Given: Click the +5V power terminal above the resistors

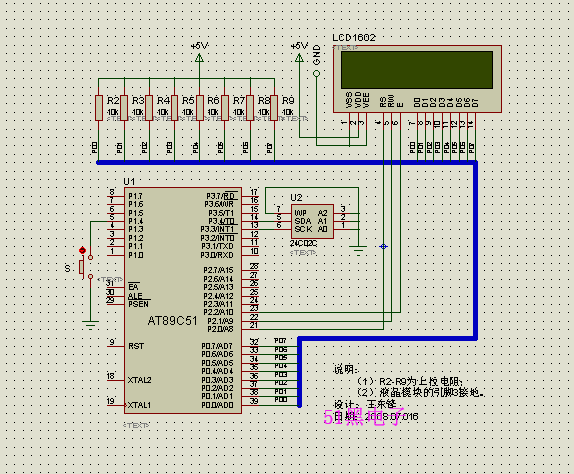Looking at the screenshot, I should coord(200,57).
